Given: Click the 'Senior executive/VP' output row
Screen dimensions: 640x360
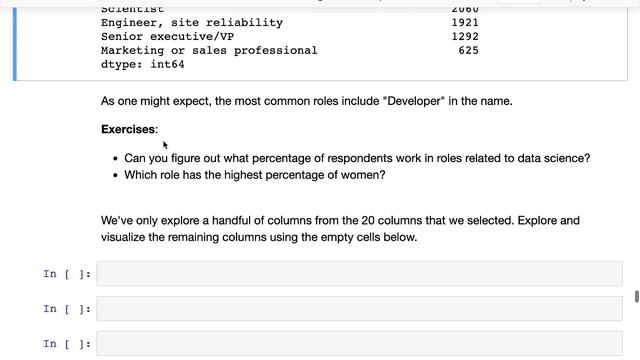Looking at the screenshot, I should click(290, 36).
